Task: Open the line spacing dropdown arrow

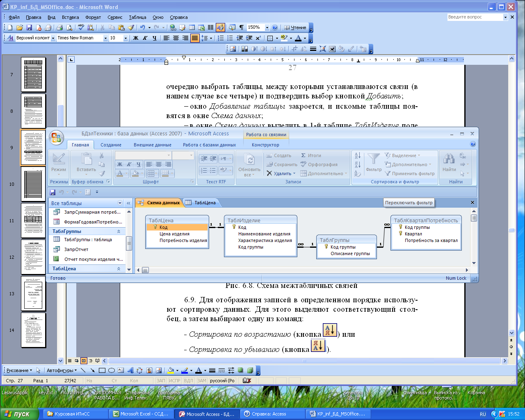Action: [211, 38]
